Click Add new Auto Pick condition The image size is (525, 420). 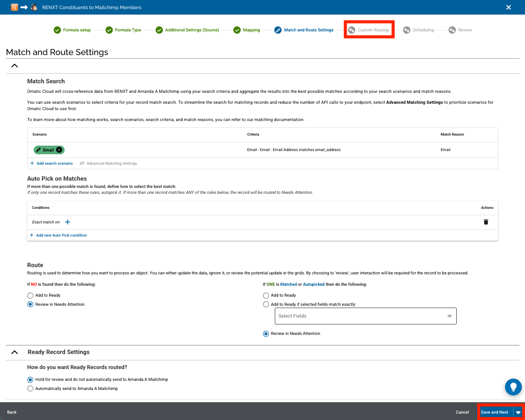point(61,235)
